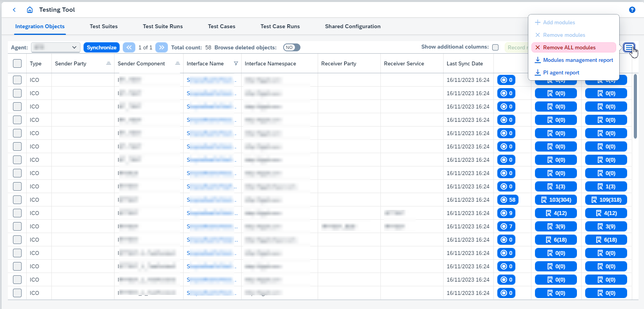
Task: Click the partially hidden Record button
Action: coord(516,47)
